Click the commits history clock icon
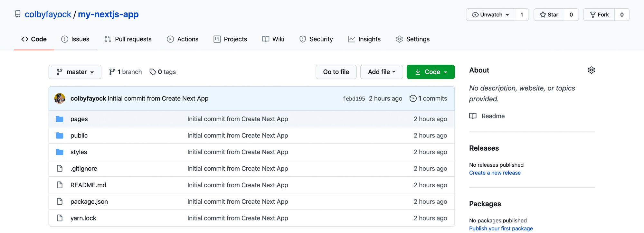Image resolution: width=644 pixels, height=233 pixels. [413, 98]
